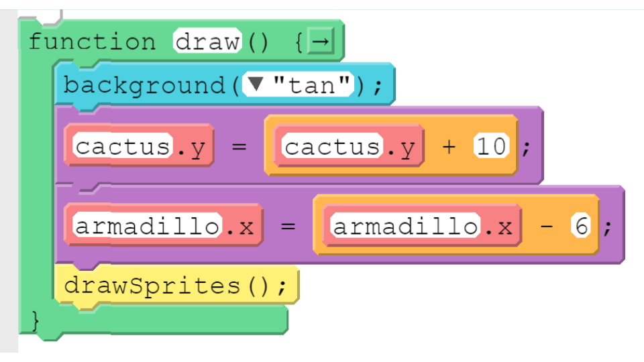Click the left armadillo sprite name field
The width and height of the screenshot is (644, 362).
click(x=148, y=225)
